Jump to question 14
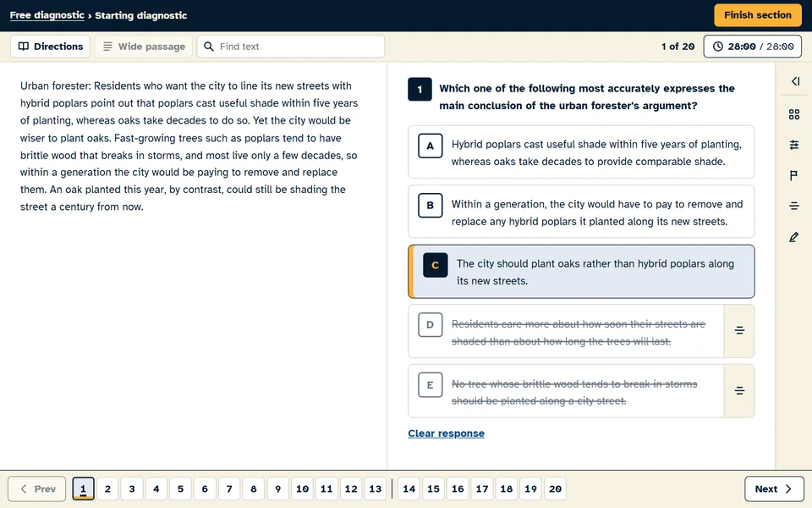This screenshot has width=812, height=508. (x=409, y=489)
